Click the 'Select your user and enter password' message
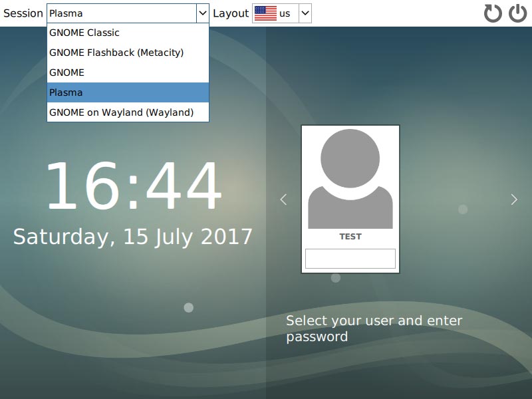Image resolution: width=532 pixels, height=399 pixels. [374, 329]
